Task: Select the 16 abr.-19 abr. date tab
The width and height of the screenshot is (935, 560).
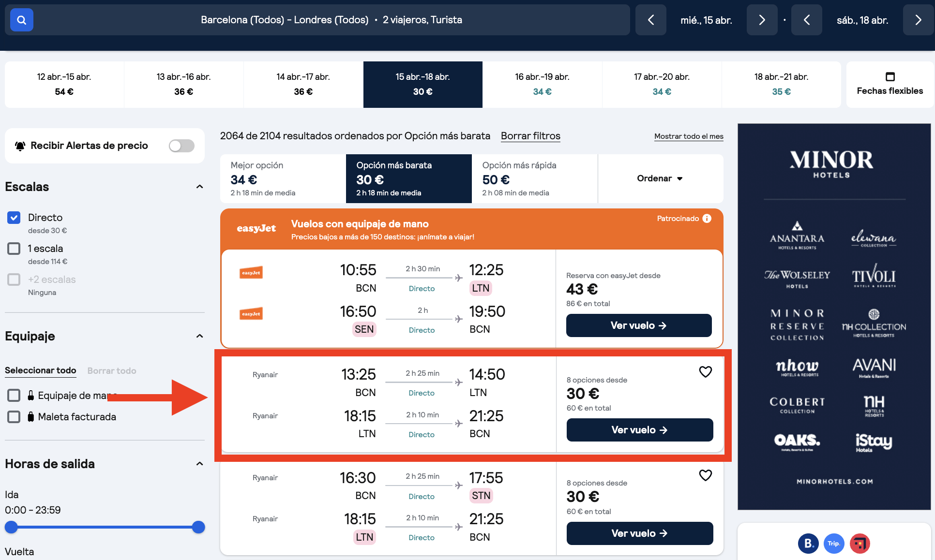Action: pos(542,84)
